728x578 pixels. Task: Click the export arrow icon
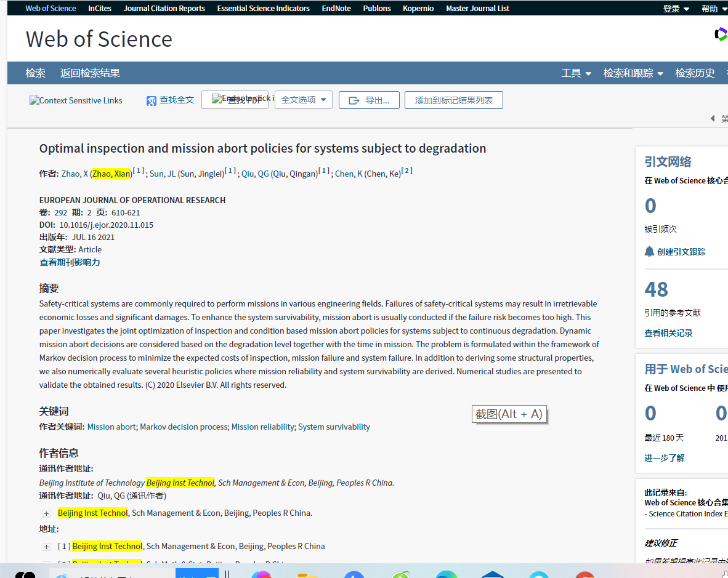(354, 100)
